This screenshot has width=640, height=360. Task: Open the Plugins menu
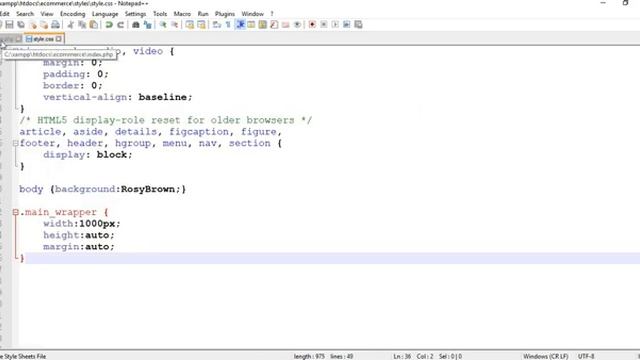(225, 14)
